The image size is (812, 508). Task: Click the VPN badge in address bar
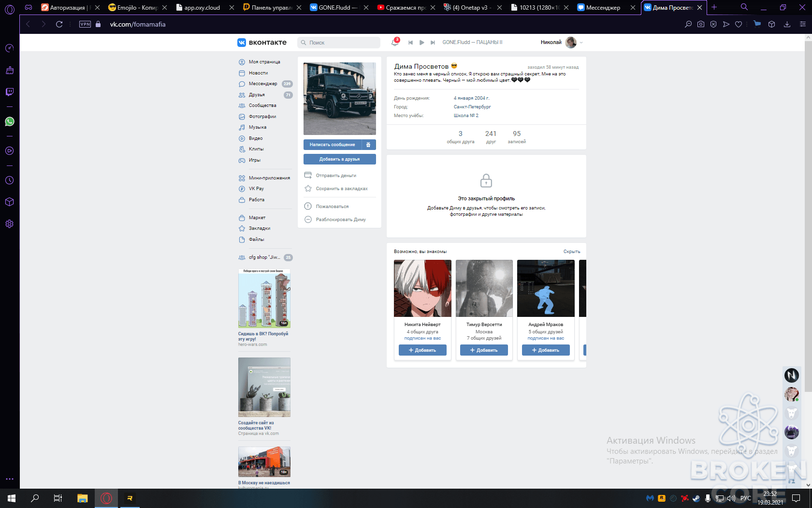85,24
